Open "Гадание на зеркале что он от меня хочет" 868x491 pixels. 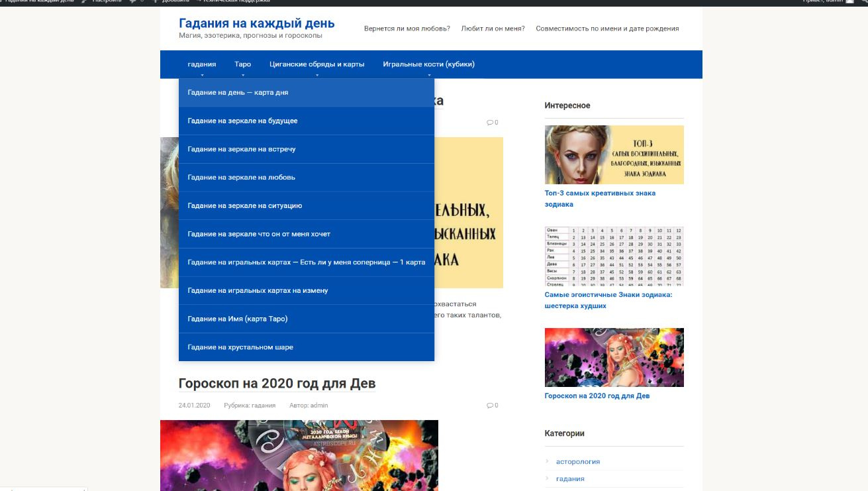click(307, 234)
